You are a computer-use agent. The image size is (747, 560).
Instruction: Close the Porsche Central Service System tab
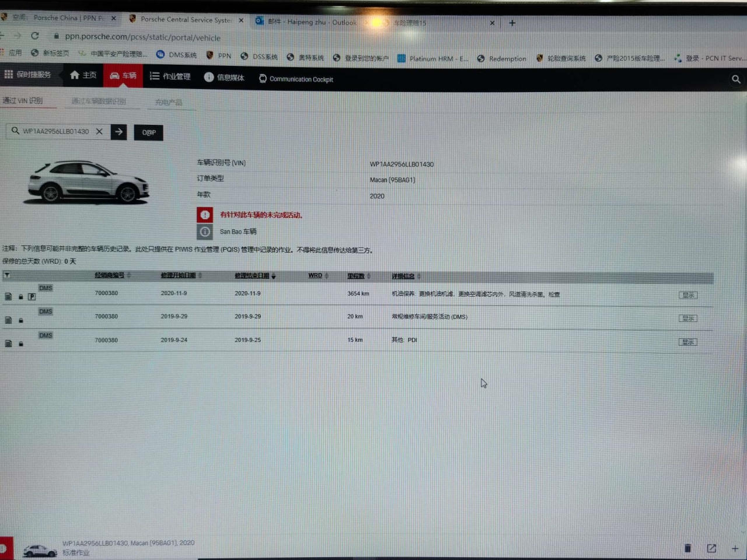tap(241, 20)
